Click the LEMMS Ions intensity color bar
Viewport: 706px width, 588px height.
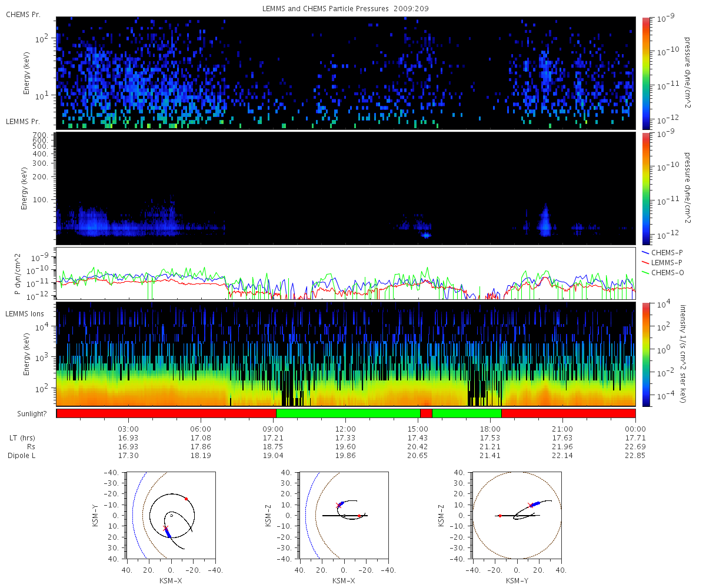point(646,355)
